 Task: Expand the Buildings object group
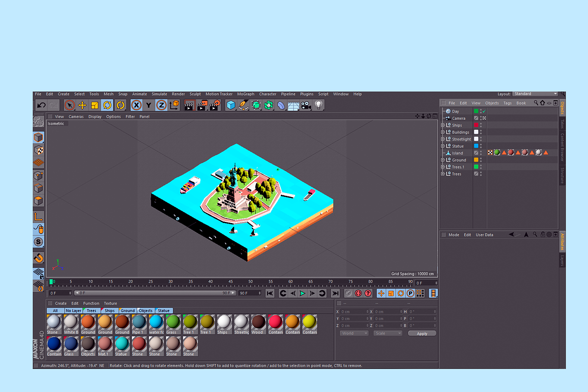pos(442,132)
